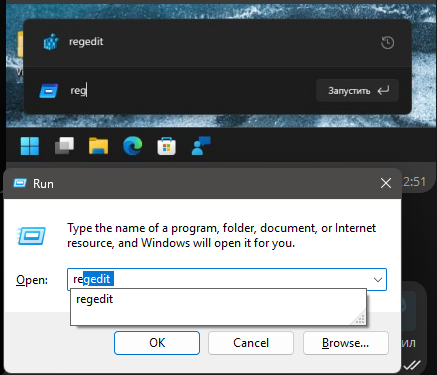Open the Feedback Hub taskbar icon
The image size is (437, 375).
[x=201, y=146]
